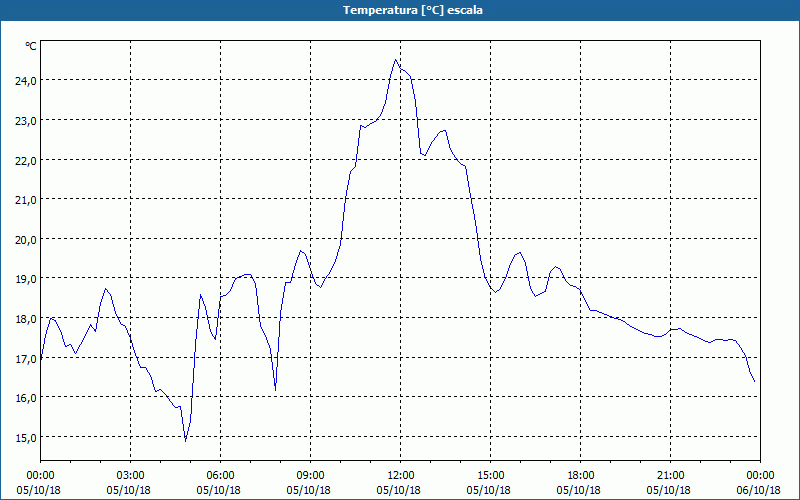The width and height of the screenshot is (800, 500).
Task: Click the temperature peak near 12:00
Action: coord(395,60)
